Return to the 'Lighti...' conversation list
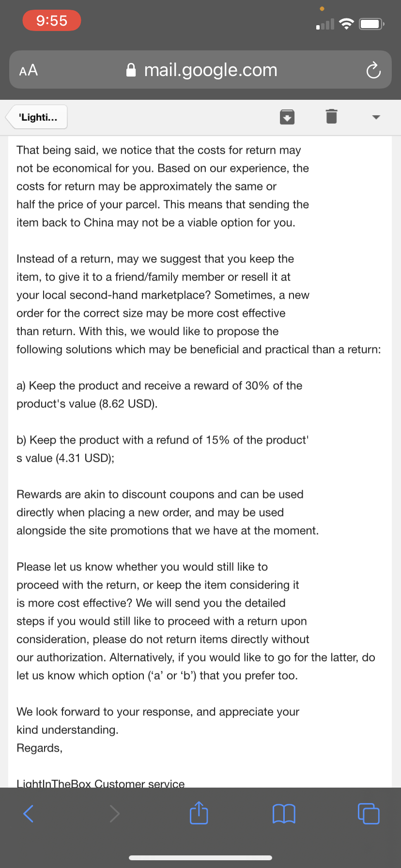Viewport: 401px width, 868px height. [37, 117]
